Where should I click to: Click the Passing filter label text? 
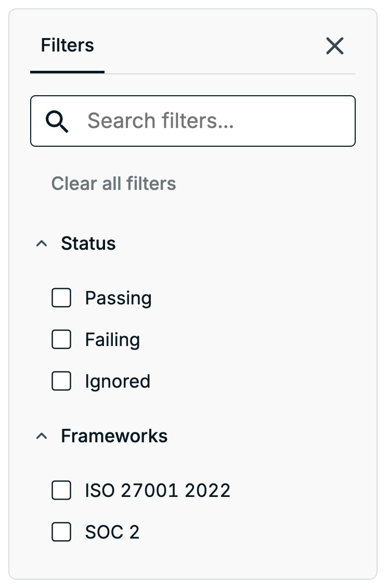[119, 299]
